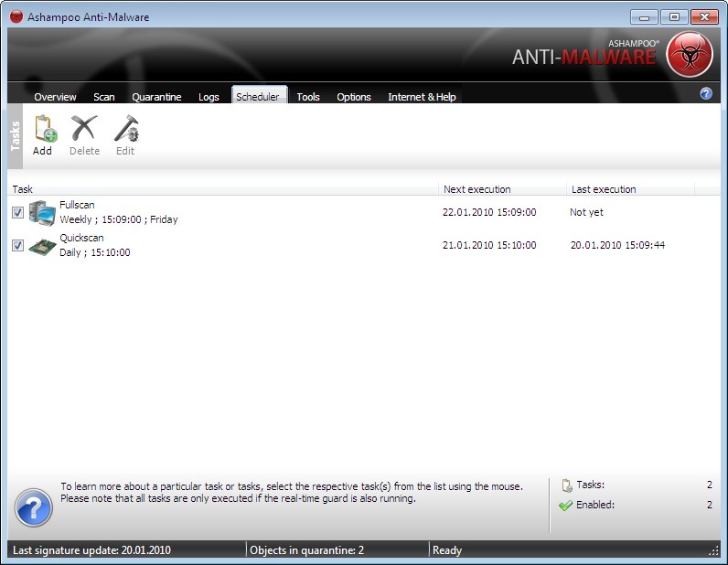Click the Delete task X icon

(84, 128)
